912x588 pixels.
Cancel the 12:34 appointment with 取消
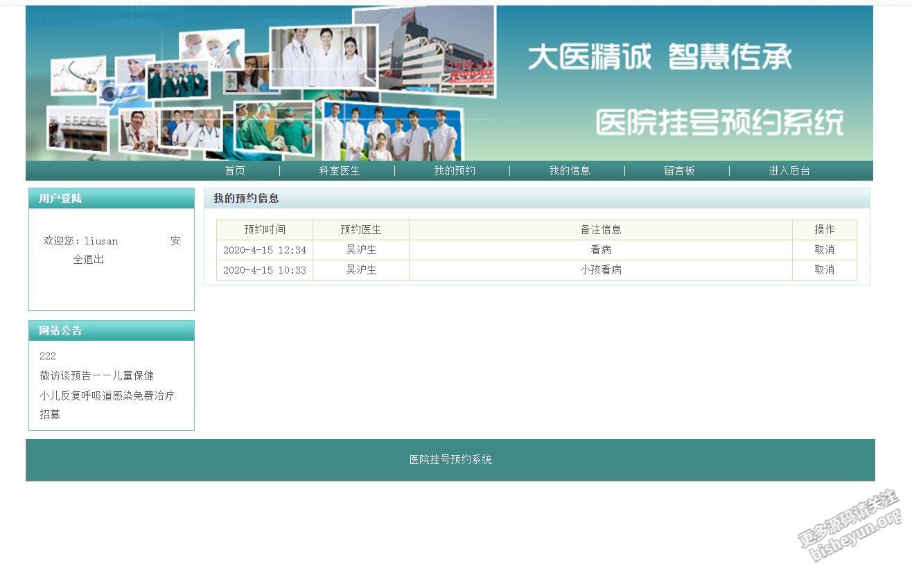point(824,250)
